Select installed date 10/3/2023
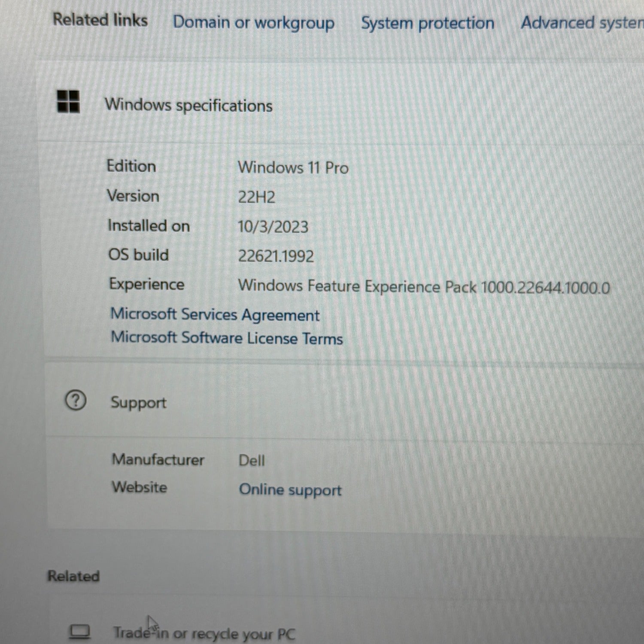The image size is (644, 644). pyautogui.click(x=273, y=227)
